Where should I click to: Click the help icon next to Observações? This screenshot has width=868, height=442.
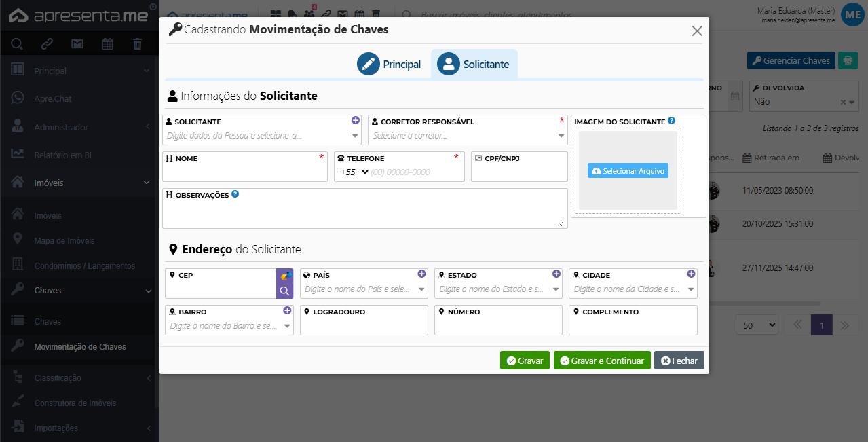tap(235, 194)
